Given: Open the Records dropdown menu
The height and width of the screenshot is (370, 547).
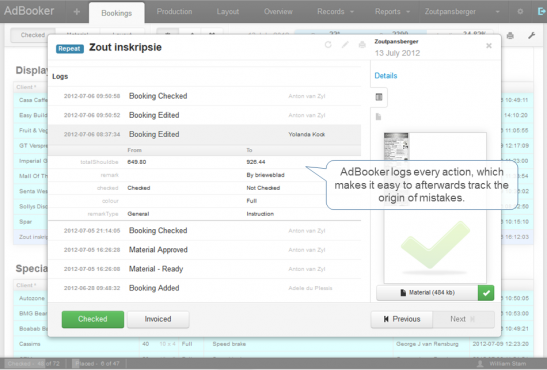Looking at the screenshot, I should (335, 12).
